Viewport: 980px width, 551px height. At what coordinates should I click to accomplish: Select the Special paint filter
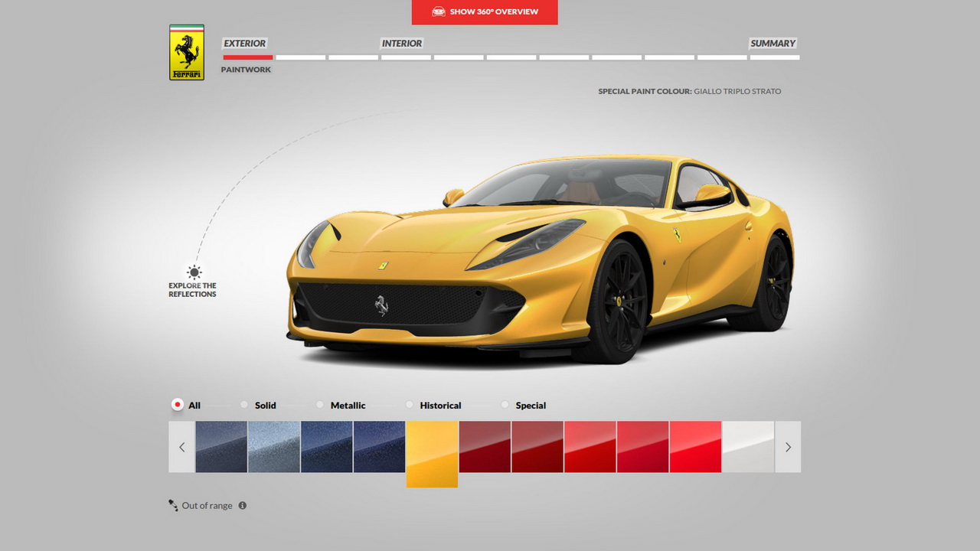click(x=505, y=405)
